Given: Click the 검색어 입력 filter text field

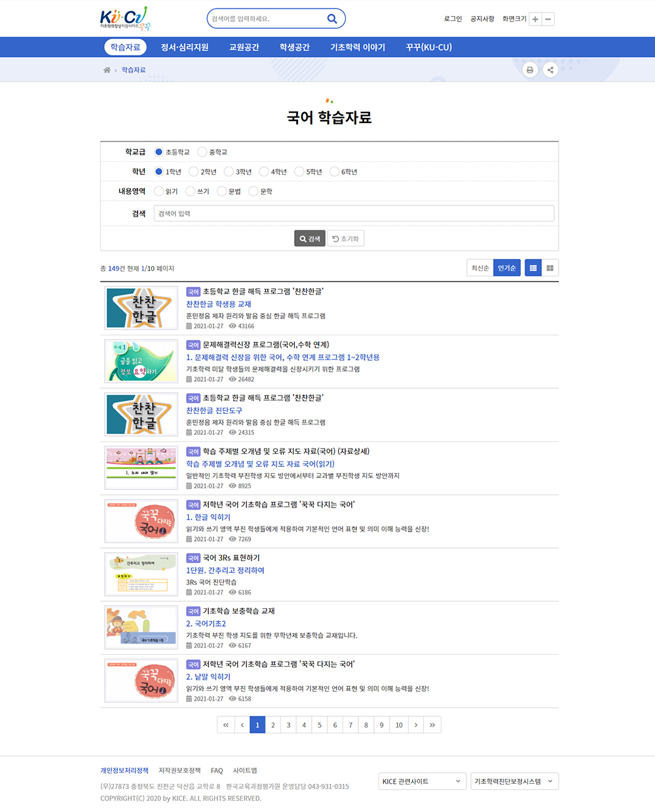Looking at the screenshot, I should [354, 213].
